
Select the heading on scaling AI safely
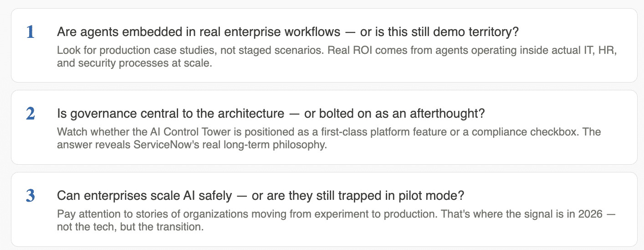(x=261, y=196)
